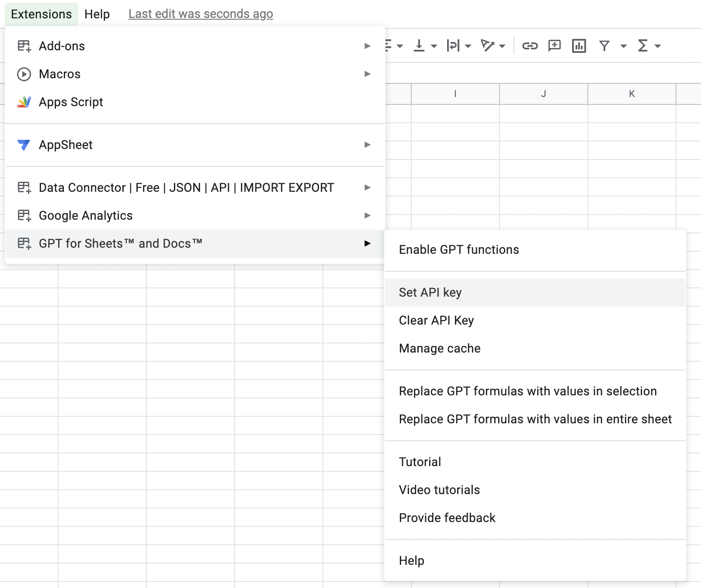The width and height of the screenshot is (701, 588).
Task: Open vertical align dropdown arrow
Action: (434, 46)
